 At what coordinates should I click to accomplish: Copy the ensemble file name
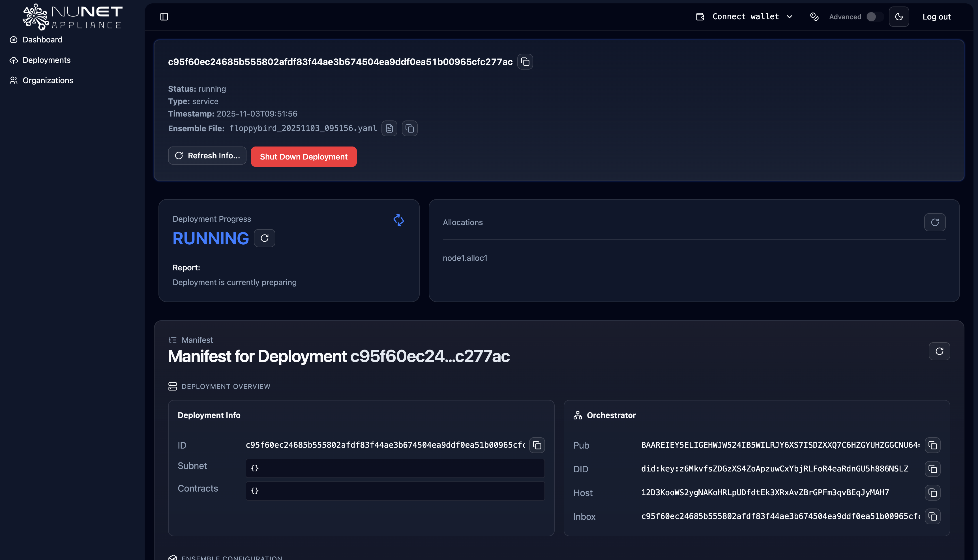[409, 128]
